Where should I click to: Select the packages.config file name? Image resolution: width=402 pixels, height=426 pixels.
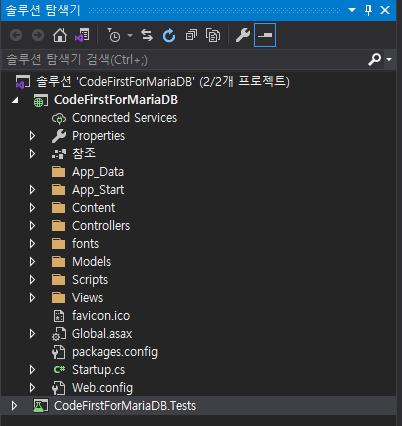click(115, 352)
